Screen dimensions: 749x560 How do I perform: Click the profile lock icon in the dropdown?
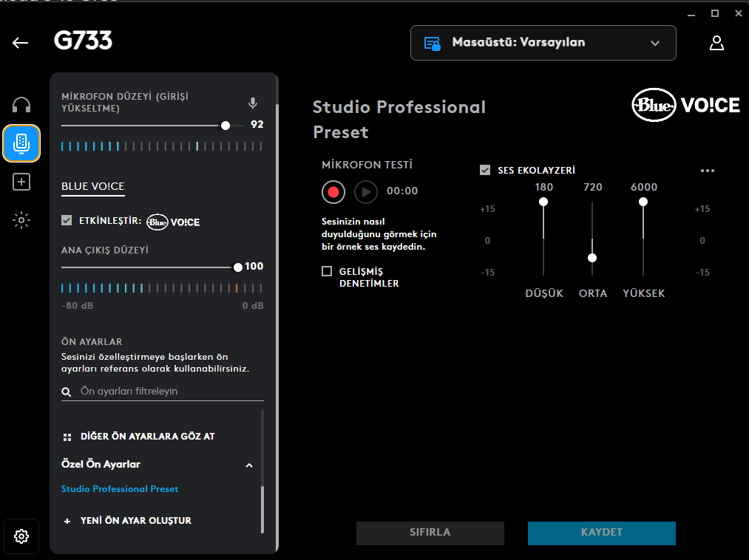433,44
